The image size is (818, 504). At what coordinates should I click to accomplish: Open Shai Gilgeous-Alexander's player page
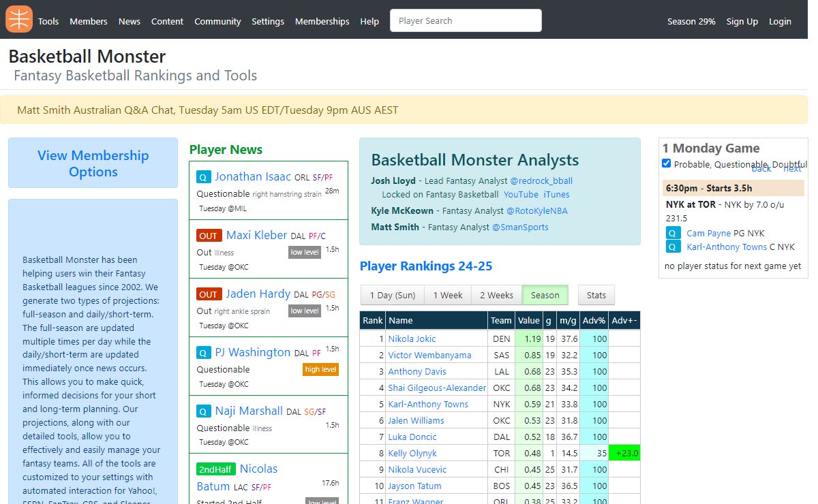pyautogui.click(x=437, y=388)
